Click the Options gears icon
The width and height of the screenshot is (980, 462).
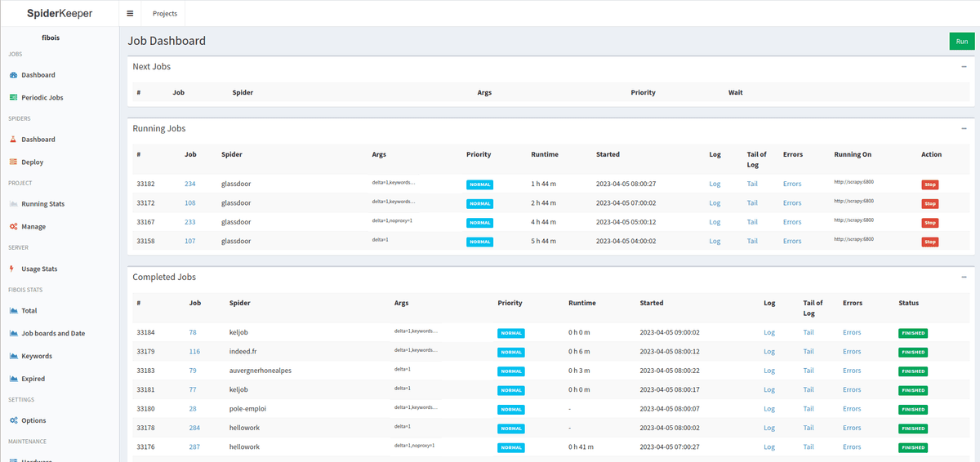(14, 421)
